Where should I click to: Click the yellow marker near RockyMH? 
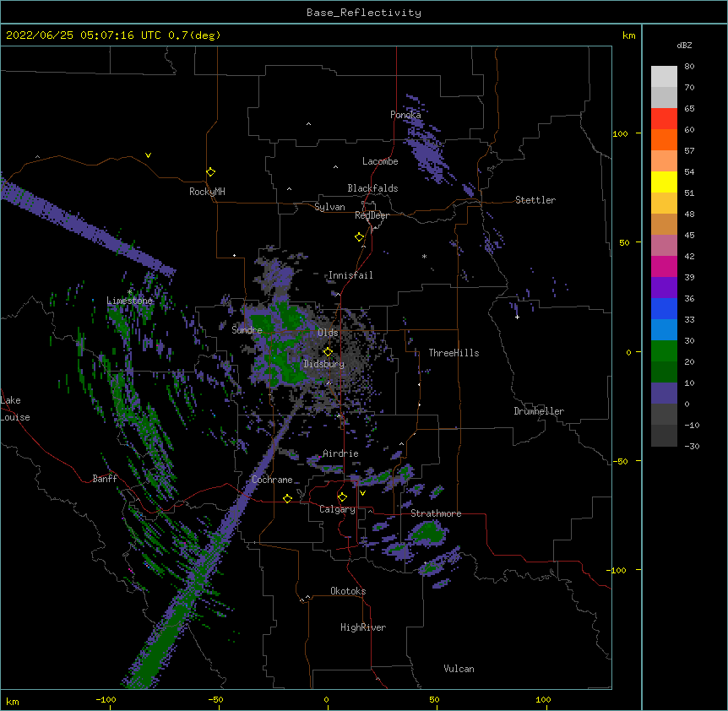[x=210, y=171]
